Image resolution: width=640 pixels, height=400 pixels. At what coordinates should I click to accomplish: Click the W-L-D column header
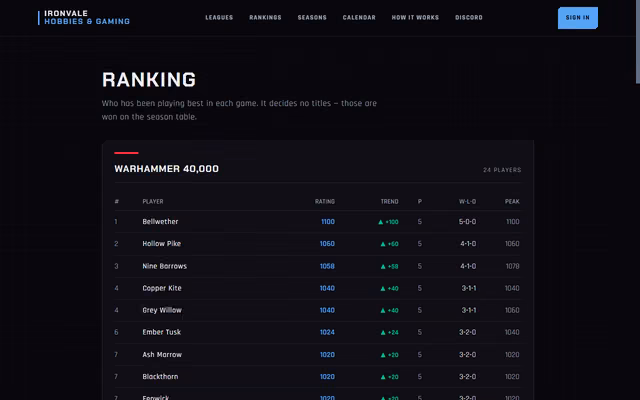point(467,202)
